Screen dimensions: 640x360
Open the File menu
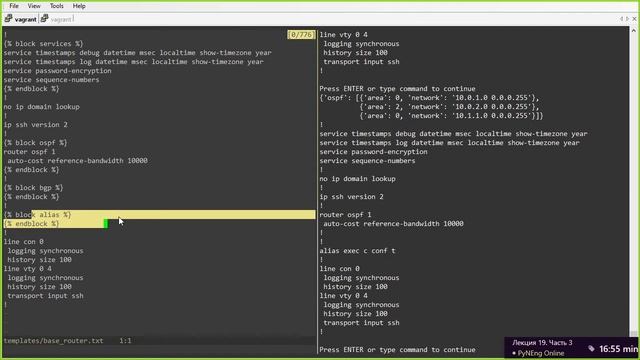click(14, 6)
